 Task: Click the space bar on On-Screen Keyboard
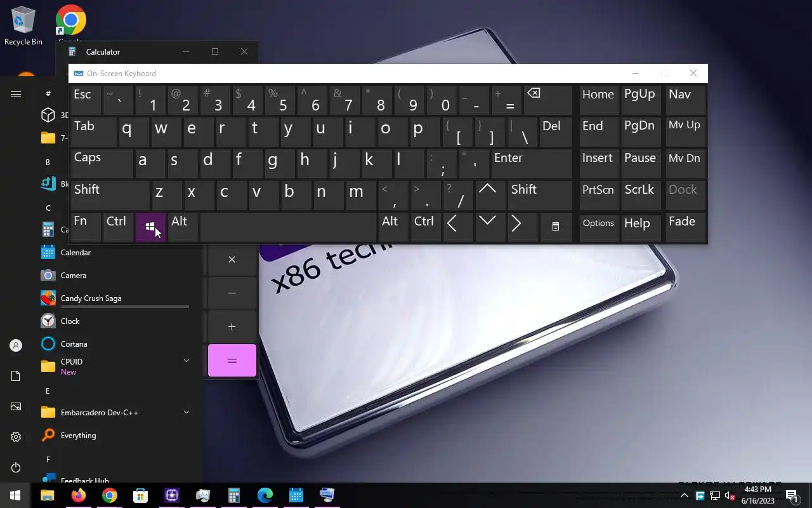pos(288,227)
